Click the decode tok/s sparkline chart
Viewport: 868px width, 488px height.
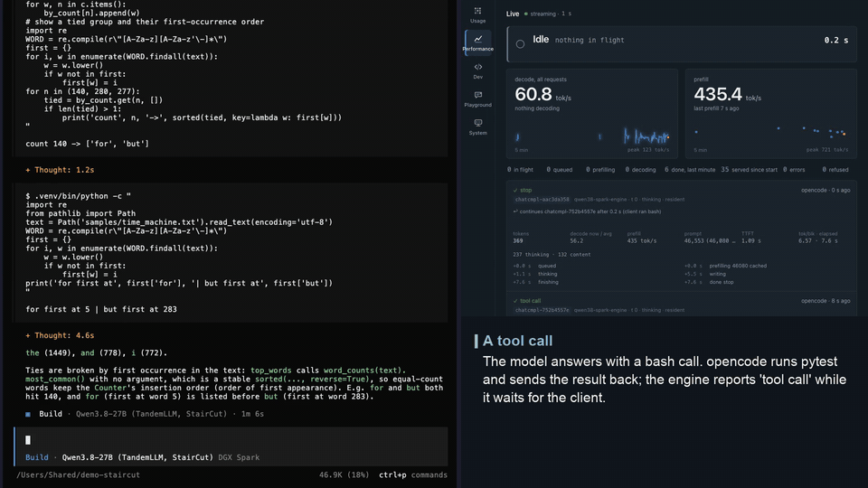tap(591, 136)
